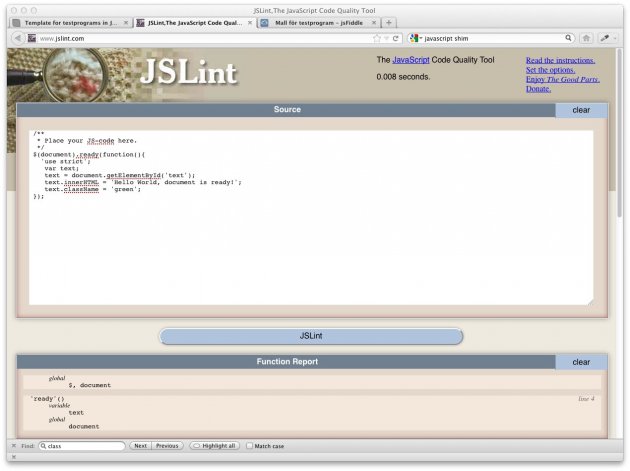Click Next in the find bar

[140, 446]
